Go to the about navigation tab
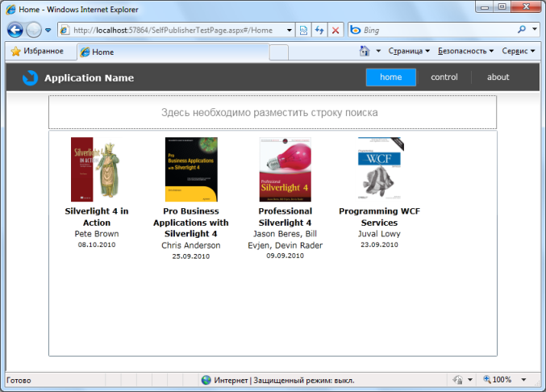The width and height of the screenshot is (546, 392). point(498,77)
